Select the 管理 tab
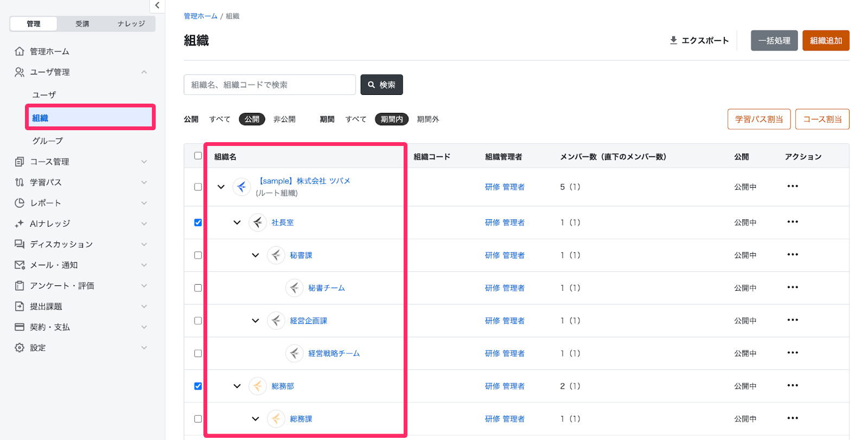868x440 pixels. tap(34, 24)
